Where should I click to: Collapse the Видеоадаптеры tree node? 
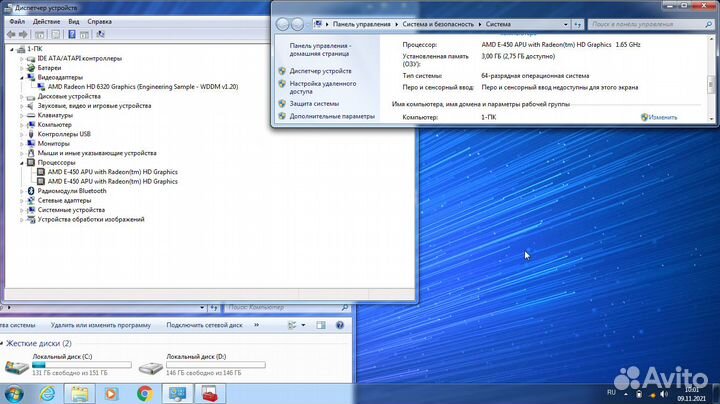[x=21, y=77]
